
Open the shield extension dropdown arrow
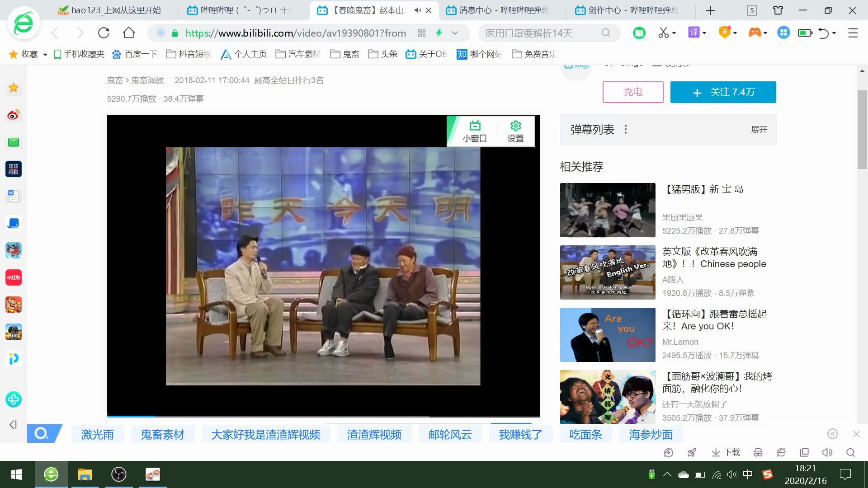[x=735, y=33]
